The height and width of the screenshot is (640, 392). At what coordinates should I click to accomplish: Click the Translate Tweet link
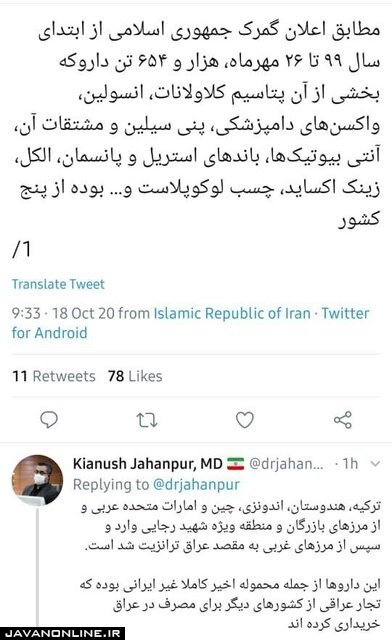(x=58, y=284)
